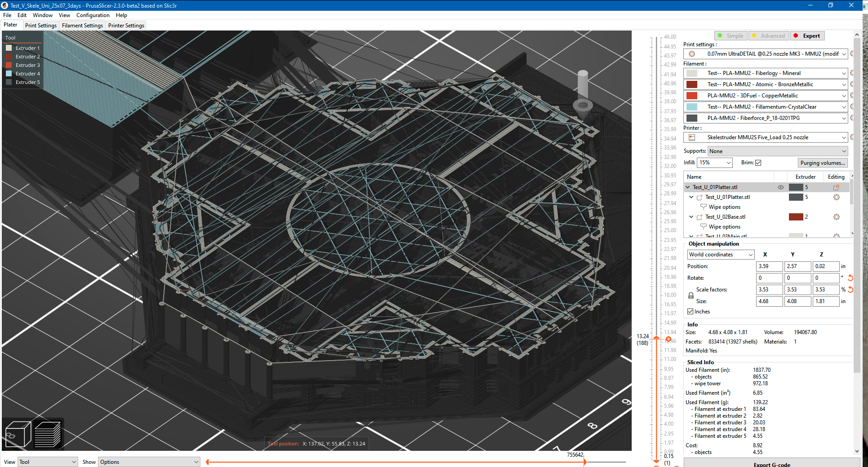Disable the Brim checkbox
Screen dimensions: 868x467
(758, 163)
